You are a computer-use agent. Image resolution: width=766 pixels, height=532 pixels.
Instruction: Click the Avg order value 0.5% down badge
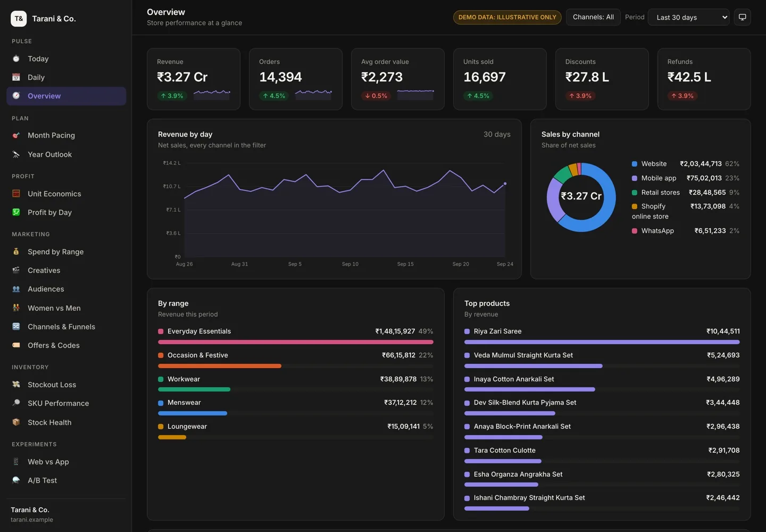click(x=376, y=96)
